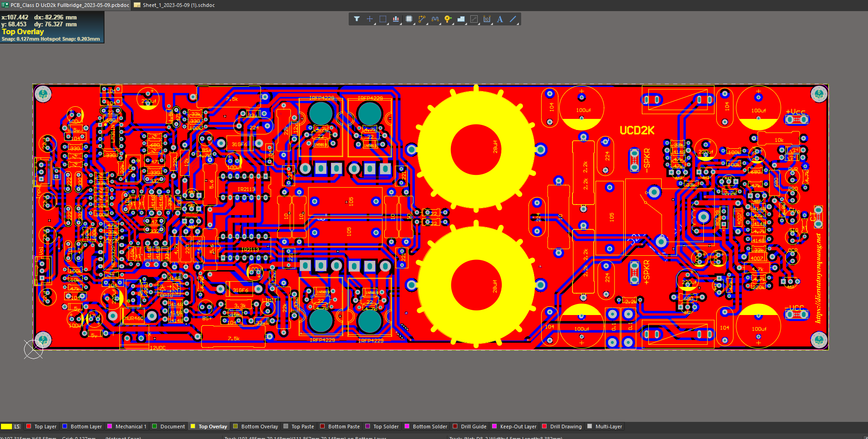Click the place text string tool

pos(500,19)
